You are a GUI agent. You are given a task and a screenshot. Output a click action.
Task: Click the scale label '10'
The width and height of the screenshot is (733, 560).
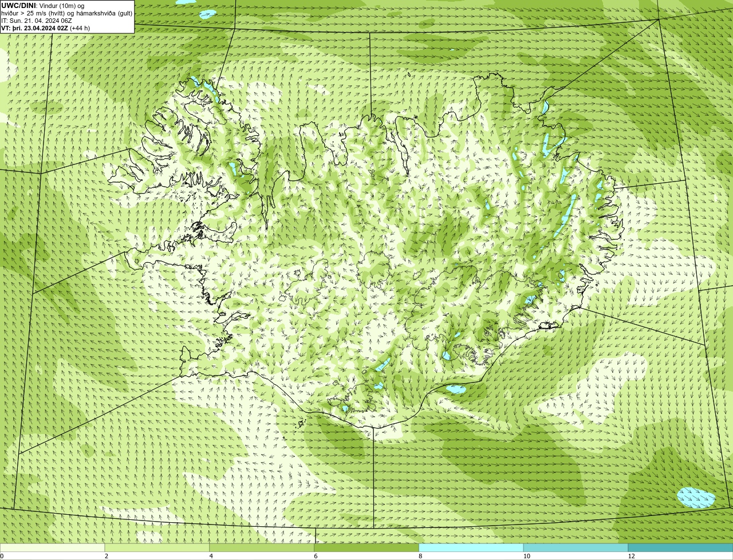click(x=526, y=556)
